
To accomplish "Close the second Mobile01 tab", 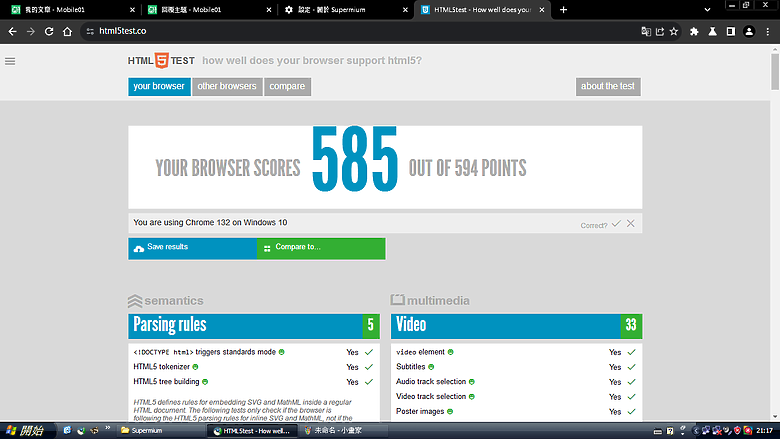I will (269, 9).
